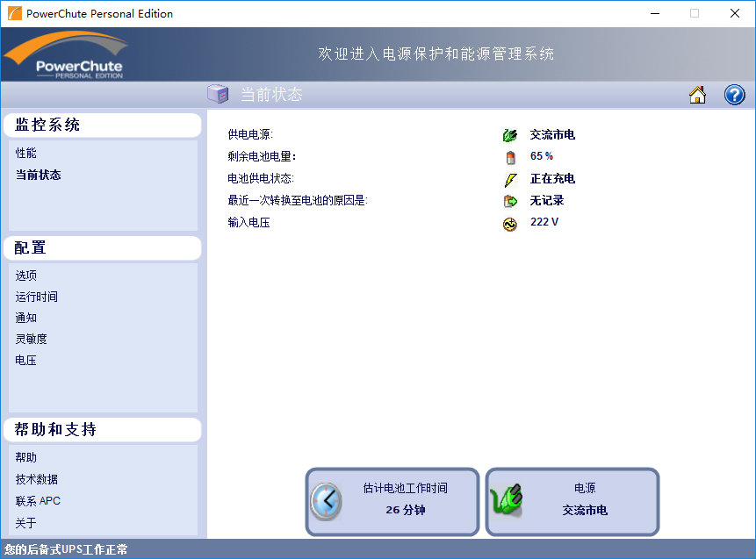The height and width of the screenshot is (559, 756).
Task: Open 电压 configuration
Action: pyautogui.click(x=26, y=361)
